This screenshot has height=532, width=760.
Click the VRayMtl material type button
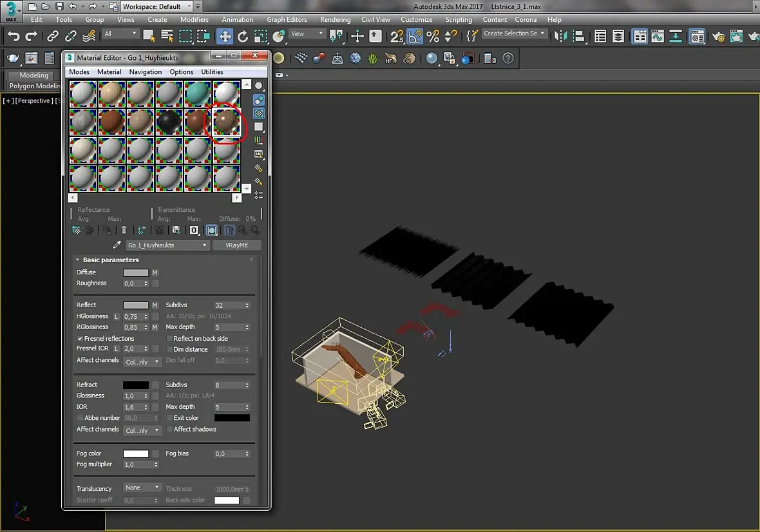pyautogui.click(x=237, y=245)
